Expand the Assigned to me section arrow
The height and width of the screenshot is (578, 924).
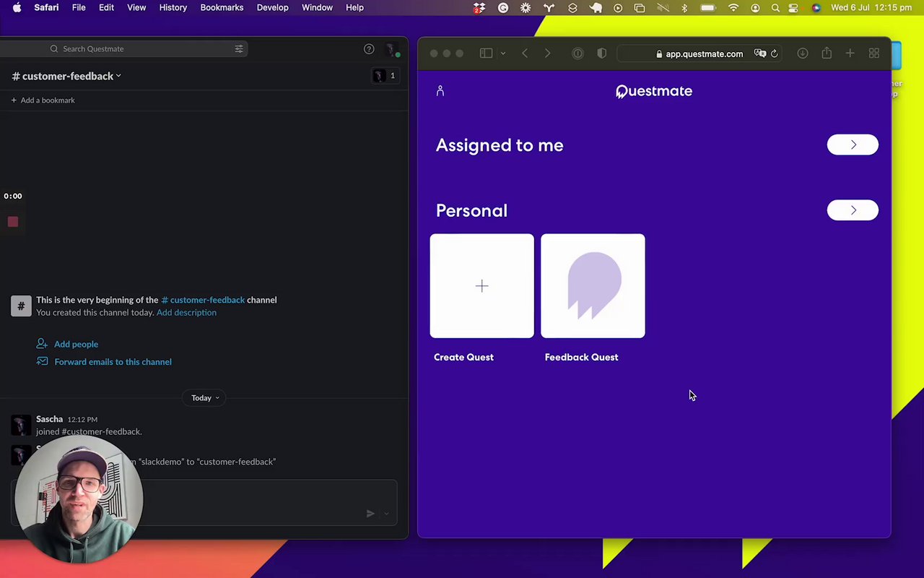(853, 144)
